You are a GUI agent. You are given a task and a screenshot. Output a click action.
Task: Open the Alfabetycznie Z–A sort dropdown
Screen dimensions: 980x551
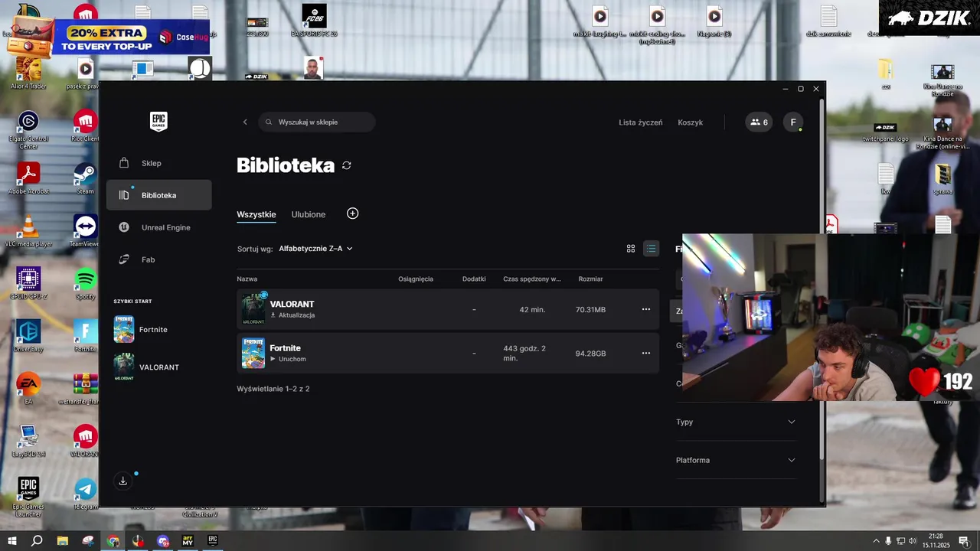[315, 249]
